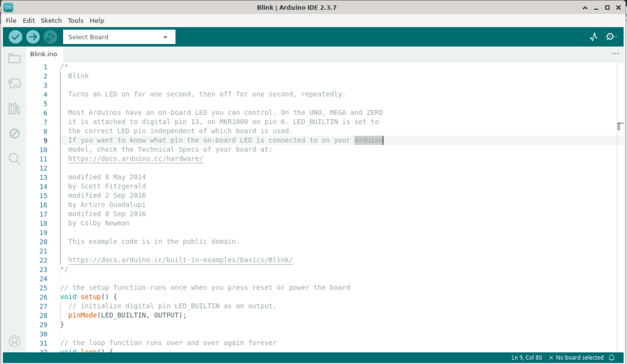627x364 pixels.
Task: Expand the Select Board dropdown
Action: 119,37
